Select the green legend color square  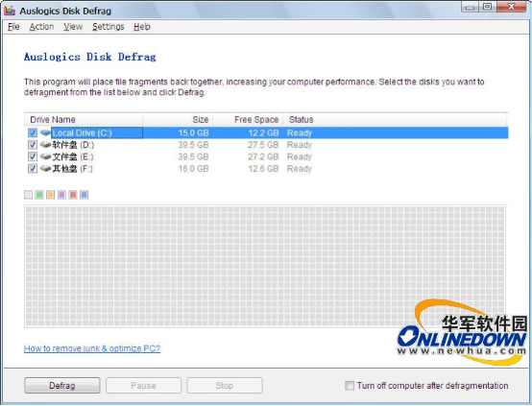point(39,195)
